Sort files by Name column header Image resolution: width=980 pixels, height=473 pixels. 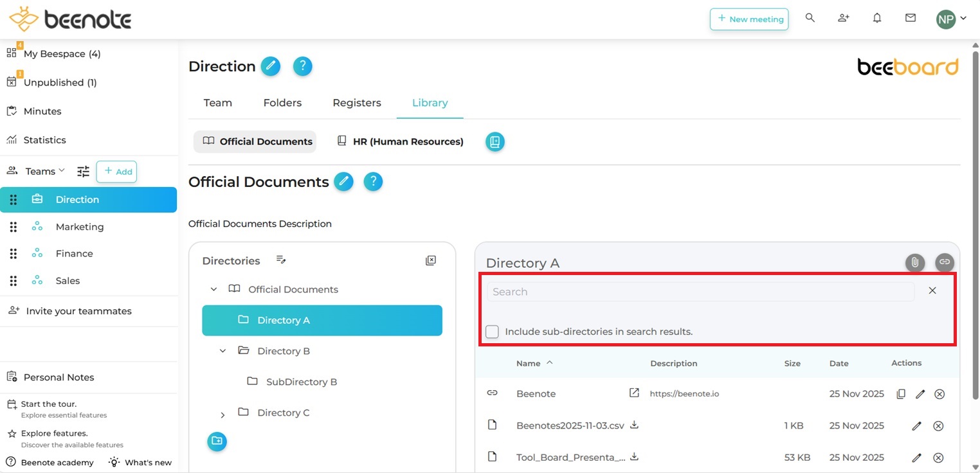(x=529, y=363)
